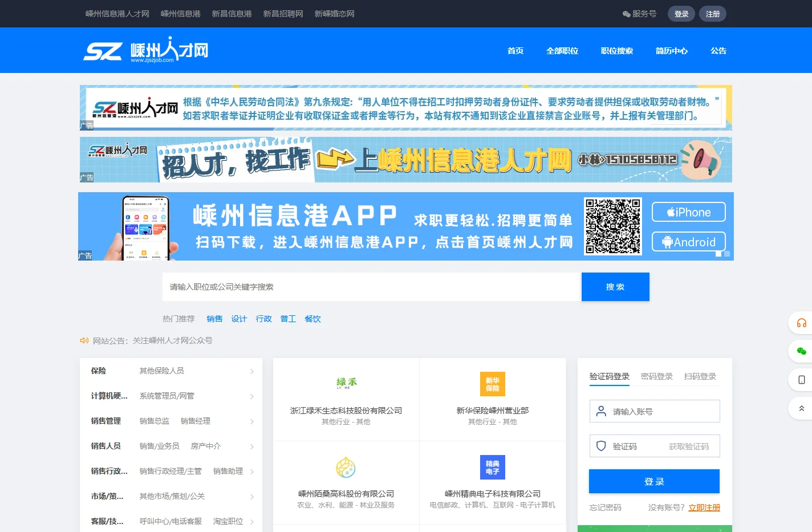This screenshot has width=812, height=532.
Task: Click the 嵊州人才网 SZ logo in header
Action: (146, 50)
